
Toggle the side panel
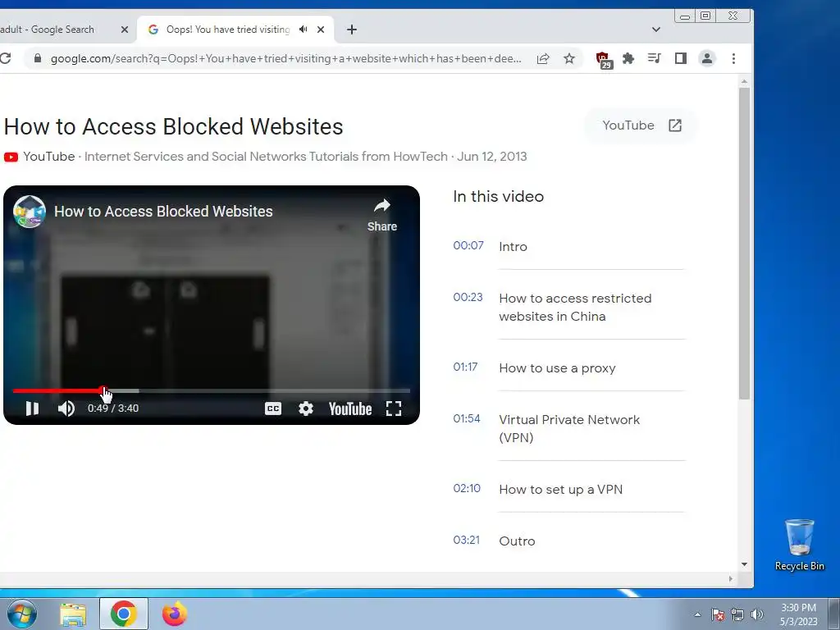(680, 58)
